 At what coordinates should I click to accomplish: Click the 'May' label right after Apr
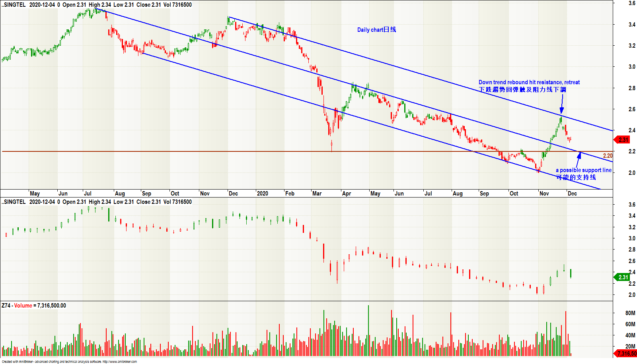tap(375, 194)
